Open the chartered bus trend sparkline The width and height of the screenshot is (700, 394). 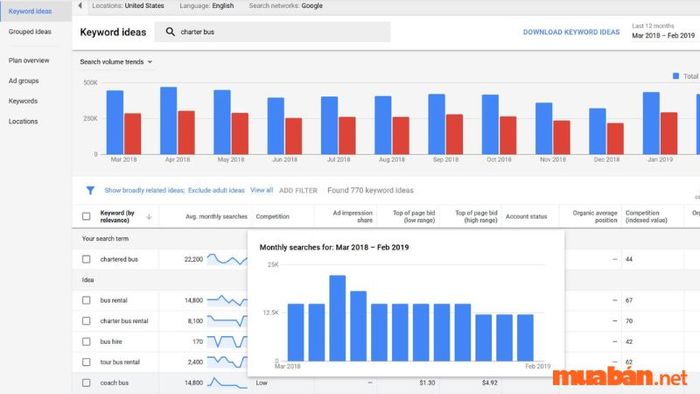(227, 259)
